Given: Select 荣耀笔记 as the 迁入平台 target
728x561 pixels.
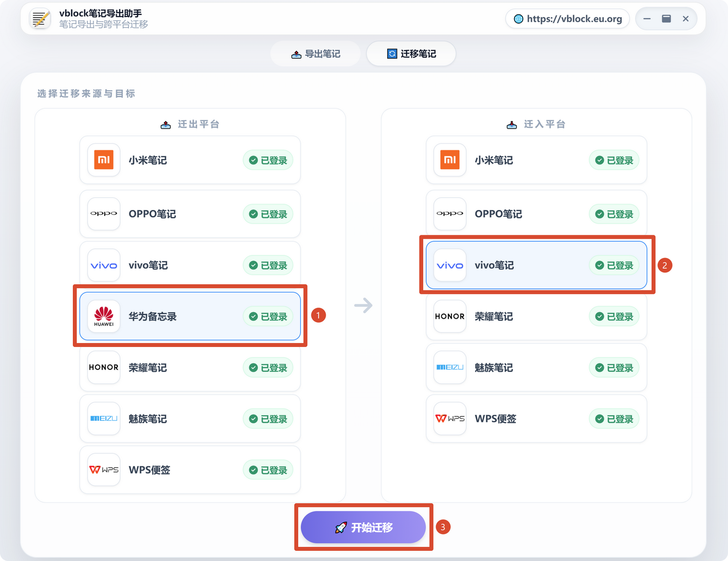Looking at the screenshot, I should (x=536, y=316).
